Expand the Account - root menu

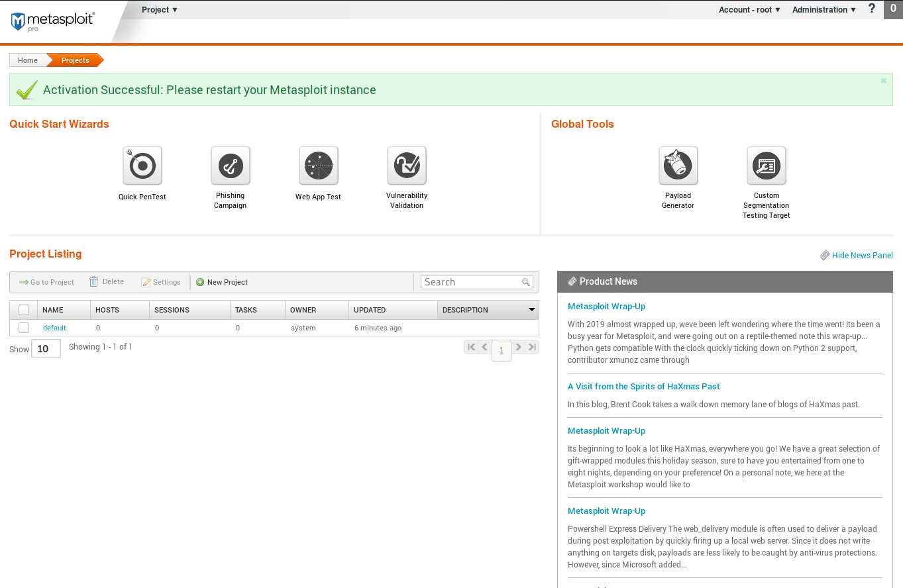tap(750, 10)
